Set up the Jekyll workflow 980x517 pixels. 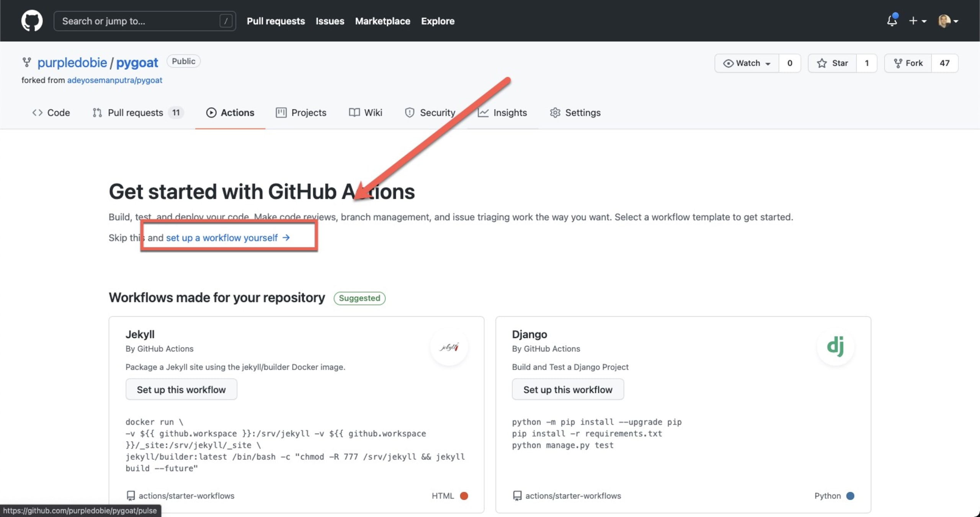point(181,389)
